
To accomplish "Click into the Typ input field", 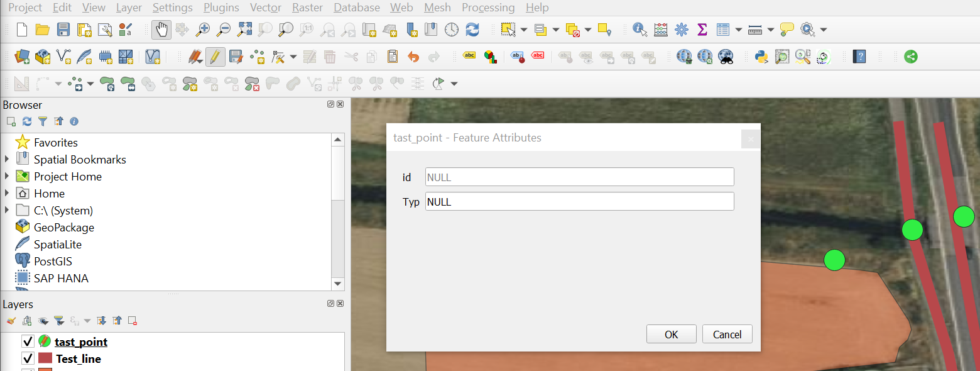I will 579,202.
